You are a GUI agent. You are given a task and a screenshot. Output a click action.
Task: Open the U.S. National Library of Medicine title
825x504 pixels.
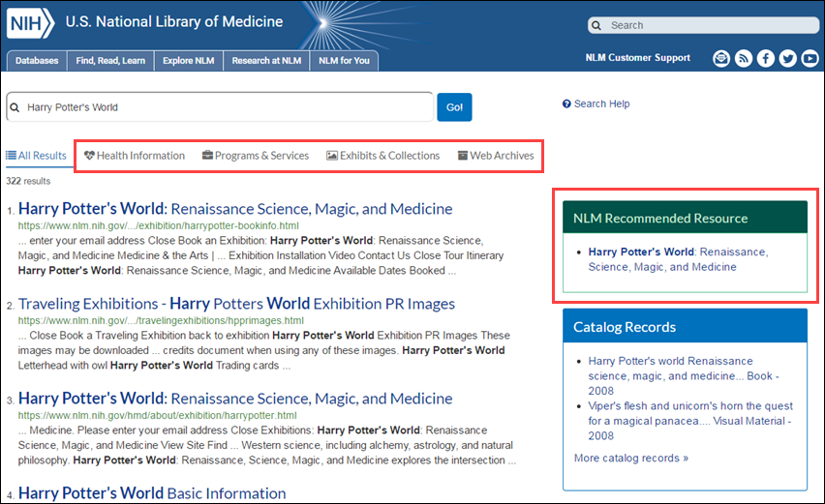[174, 21]
